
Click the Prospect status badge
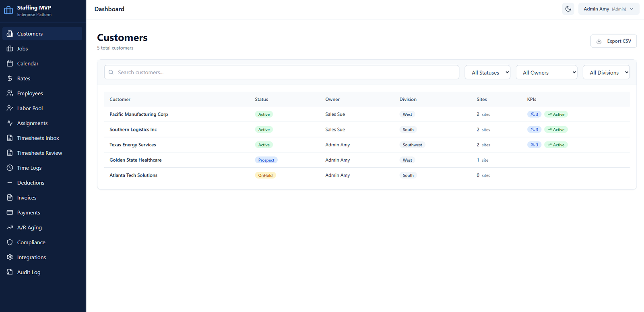(x=266, y=160)
